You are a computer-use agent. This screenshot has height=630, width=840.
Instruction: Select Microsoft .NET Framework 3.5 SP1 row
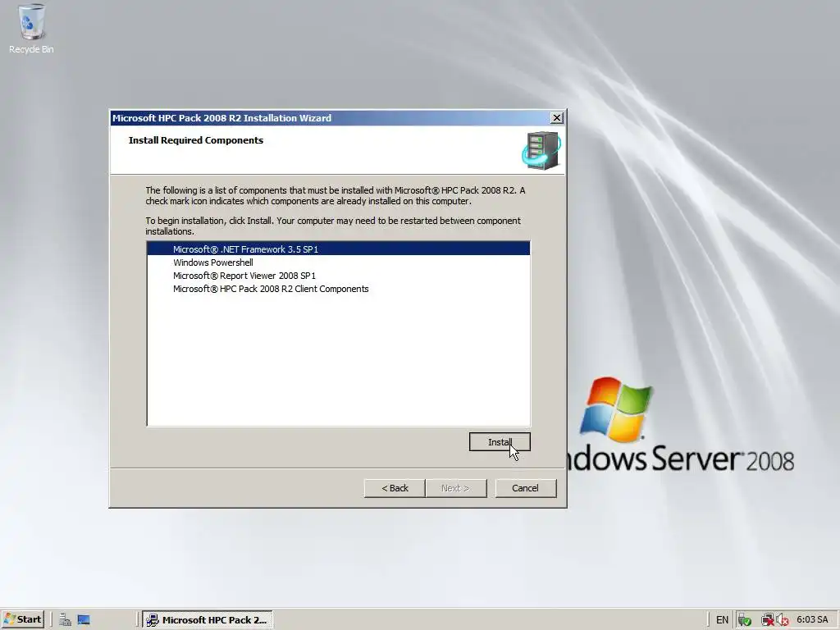[338, 249]
